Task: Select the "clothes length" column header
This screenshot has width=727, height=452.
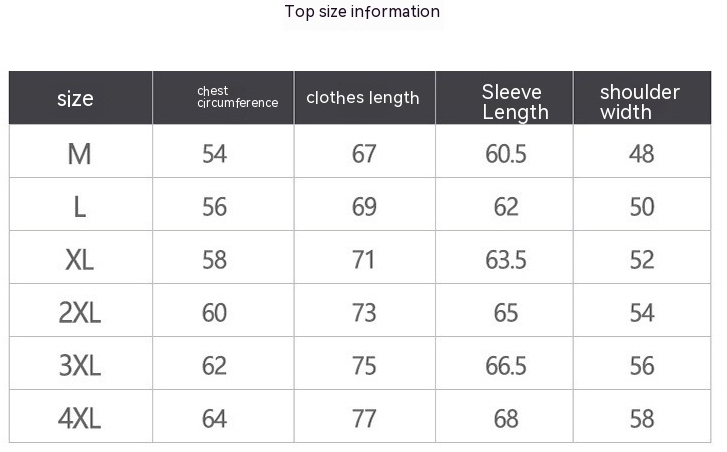Action: 363,98
